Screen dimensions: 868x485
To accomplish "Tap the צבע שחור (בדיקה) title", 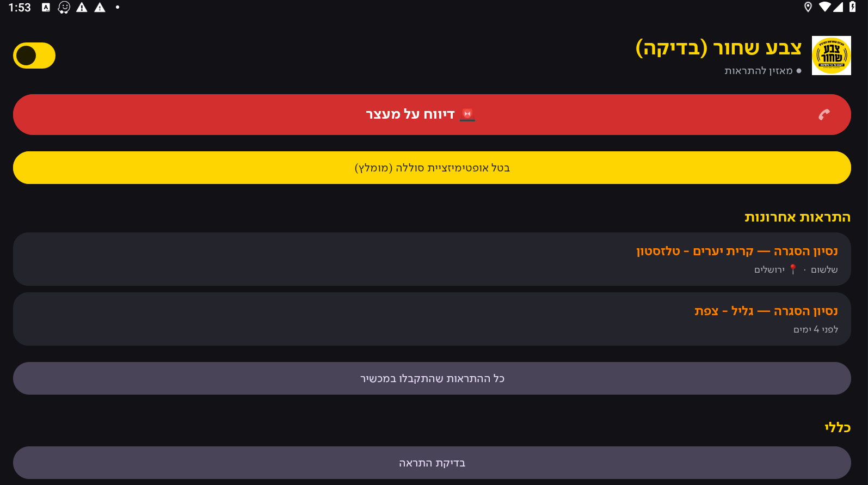I will point(718,48).
